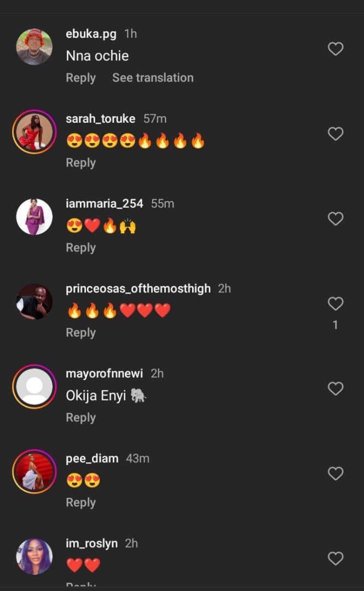Open iammaria_254's profile photo
This screenshot has height=591, width=364.
(x=34, y=217)
